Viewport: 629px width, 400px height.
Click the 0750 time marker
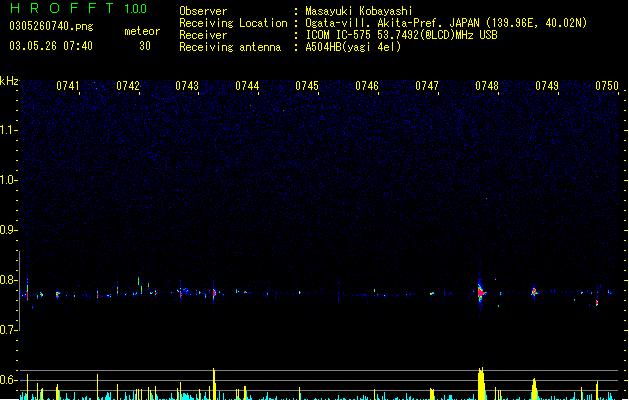[x=607, y=86]
